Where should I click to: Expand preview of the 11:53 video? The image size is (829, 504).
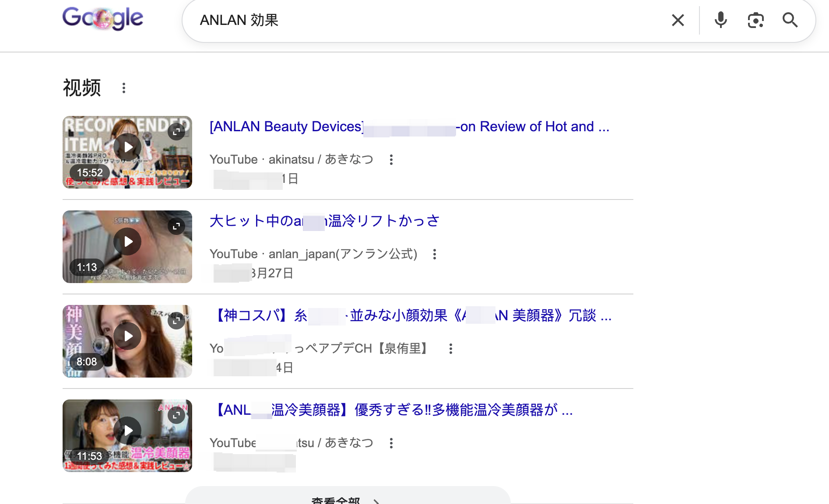tap(176, 415)
